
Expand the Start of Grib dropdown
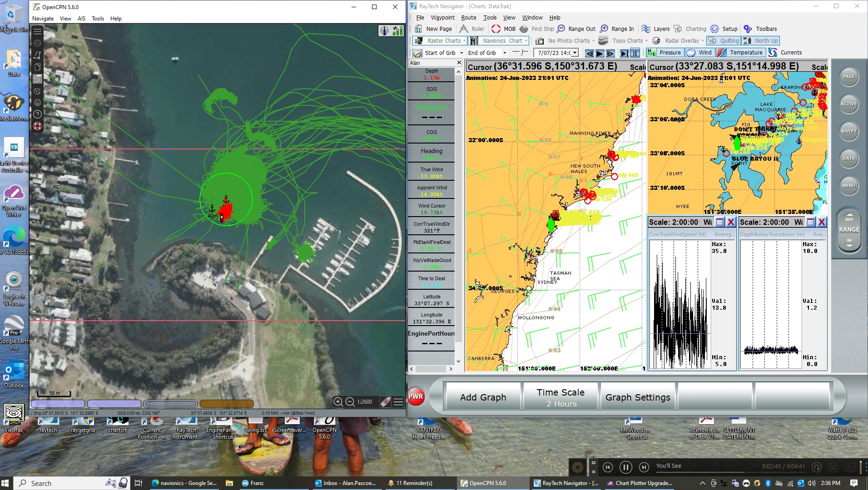coord(461,53)
